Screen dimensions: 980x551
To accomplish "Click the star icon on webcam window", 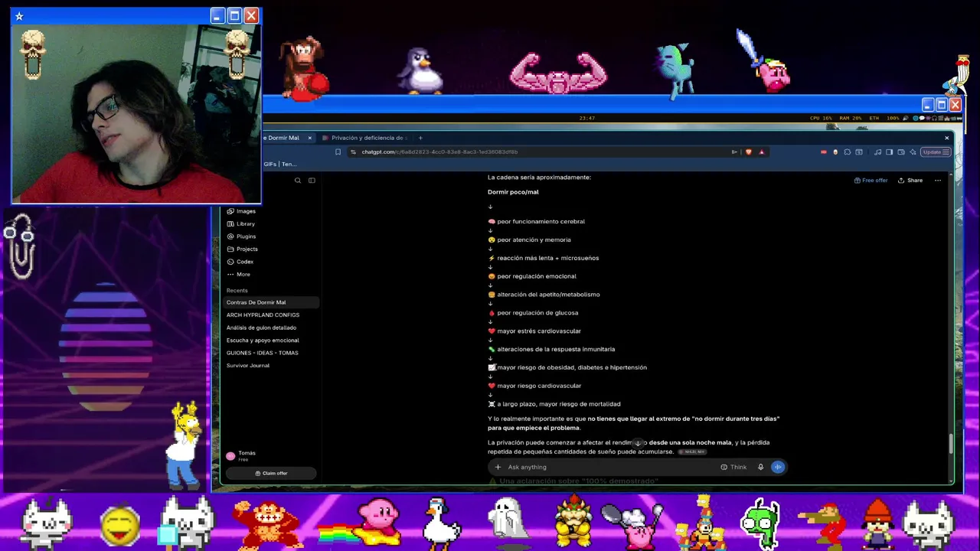I will point(19,16).
